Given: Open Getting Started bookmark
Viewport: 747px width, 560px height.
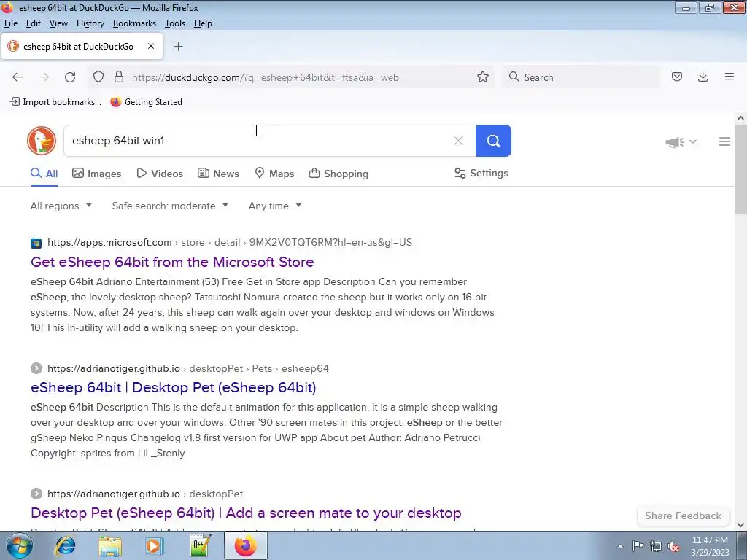Looking at the screenshot, I should pyautogui.click(x=146, y=102).
